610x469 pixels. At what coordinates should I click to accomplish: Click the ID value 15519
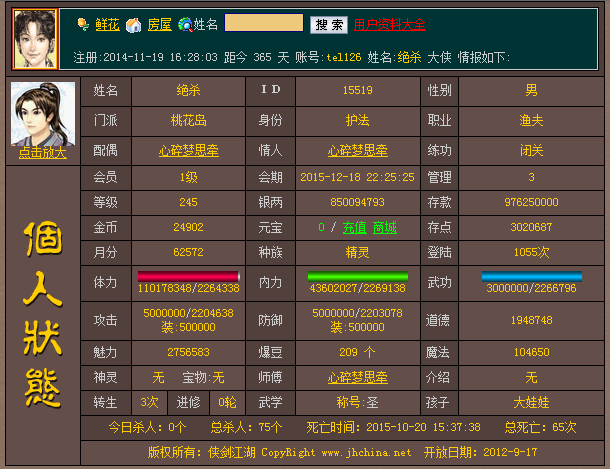pyautogui.click(x=358, y=91)
